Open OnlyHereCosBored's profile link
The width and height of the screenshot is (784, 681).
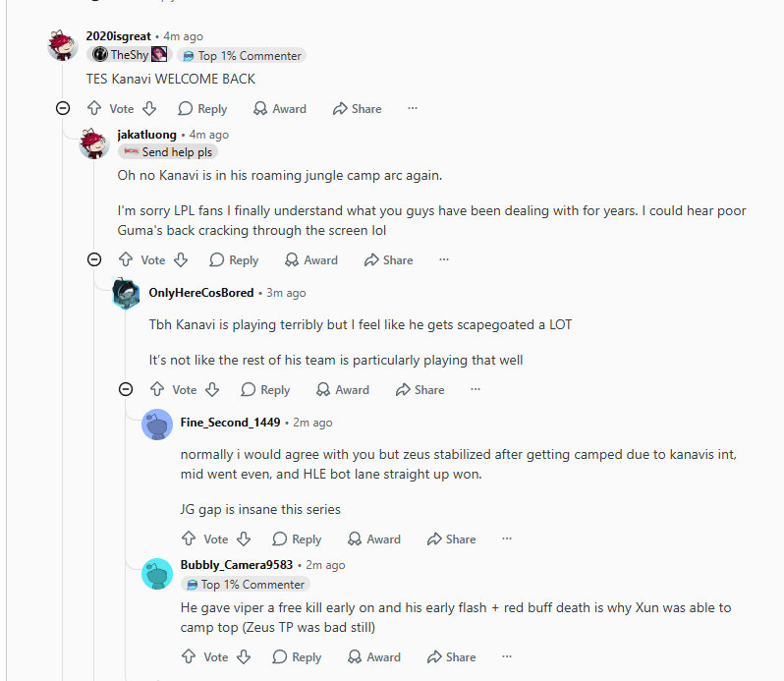(x=201, y=293)
